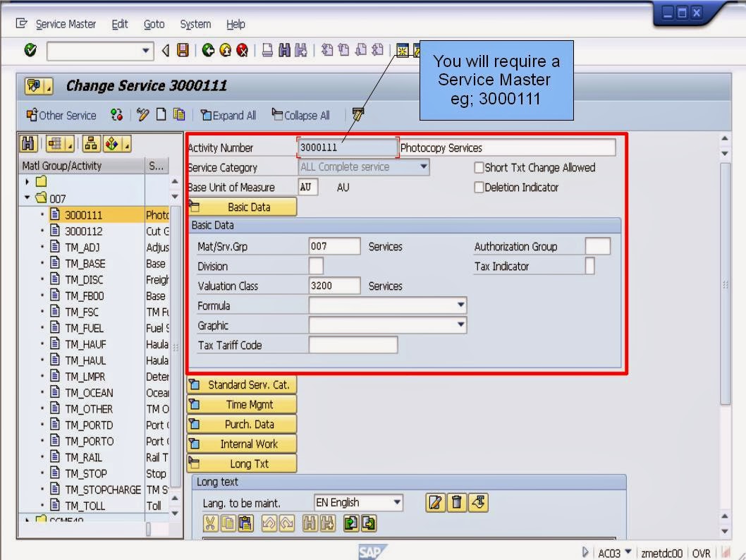This screenshot has height=560, width=746.
Task: Open the System menu
Action: tap(195, 24)
